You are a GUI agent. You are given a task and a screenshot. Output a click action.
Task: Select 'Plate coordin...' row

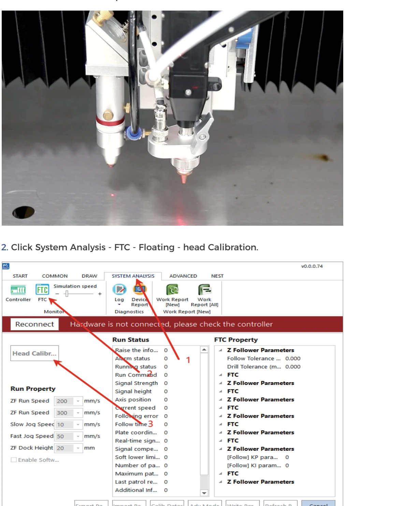pyautogui.click(x=156, y=432)
